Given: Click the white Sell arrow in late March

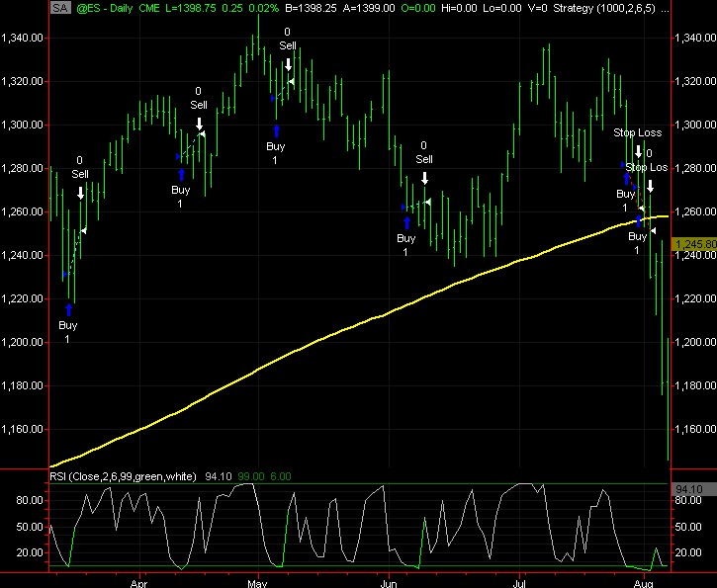Looking at the screenshot, I should [80, 193].
